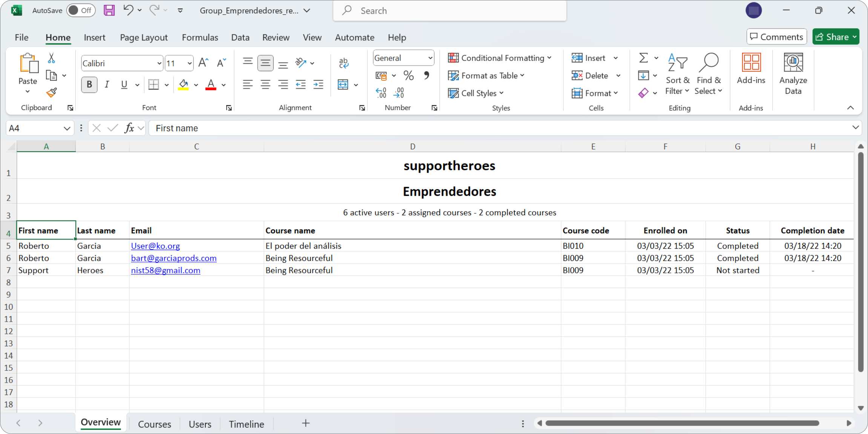Click the Orientation text angle icon

(x=301, y=63)
